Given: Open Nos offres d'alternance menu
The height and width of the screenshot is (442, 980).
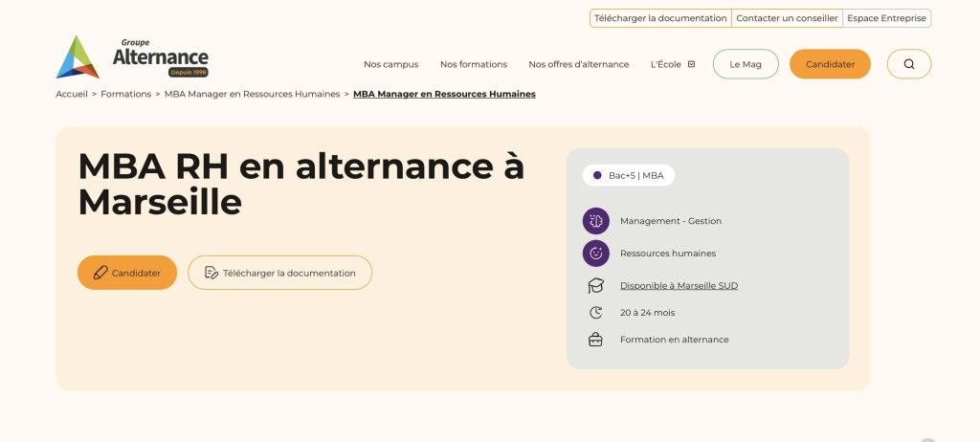Looking at the screenshot, I should click(x=579, y=64).
